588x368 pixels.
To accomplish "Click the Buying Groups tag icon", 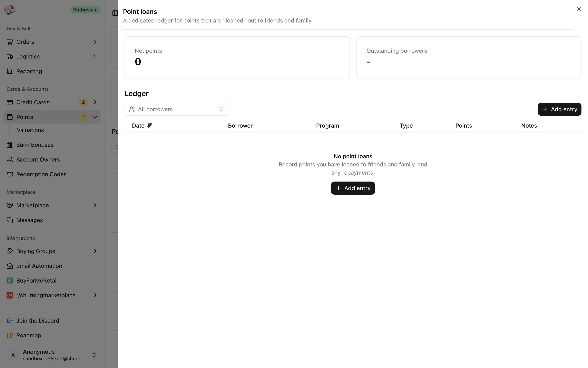I will [x=10, y=251].
